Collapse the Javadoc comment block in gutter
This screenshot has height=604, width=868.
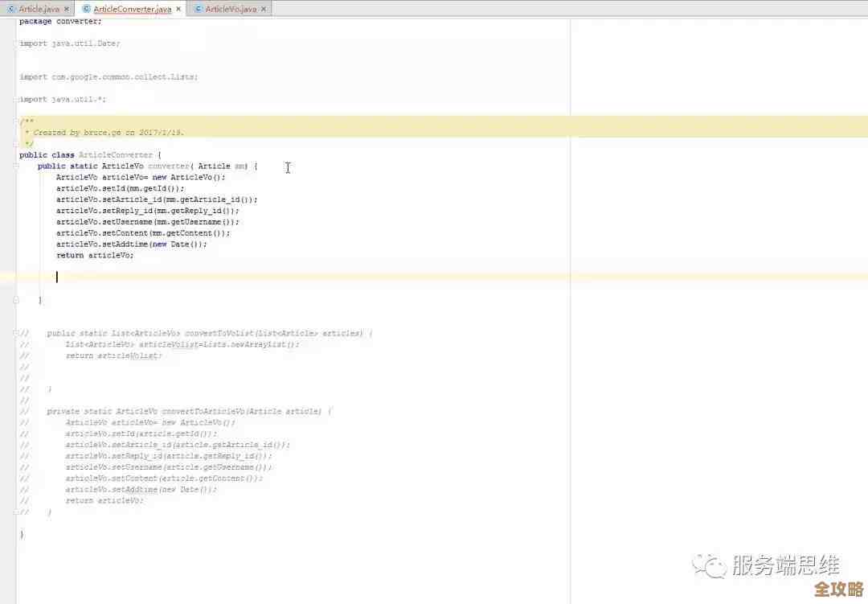17,121
